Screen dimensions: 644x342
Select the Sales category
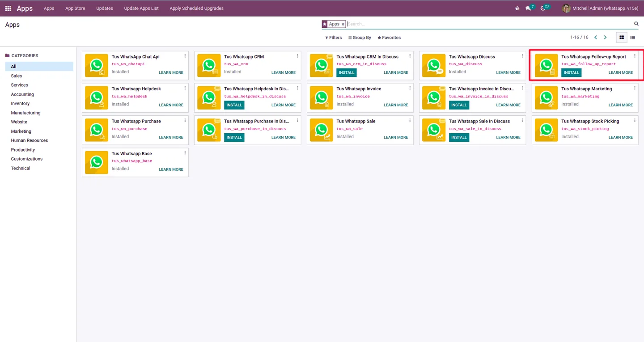(39, 76)
